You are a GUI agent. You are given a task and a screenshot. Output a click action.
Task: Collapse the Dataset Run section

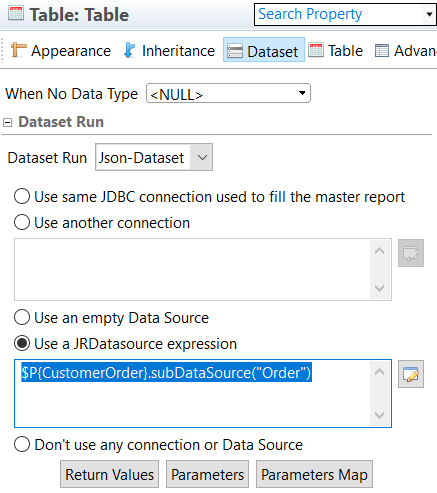tap(7, 122)
